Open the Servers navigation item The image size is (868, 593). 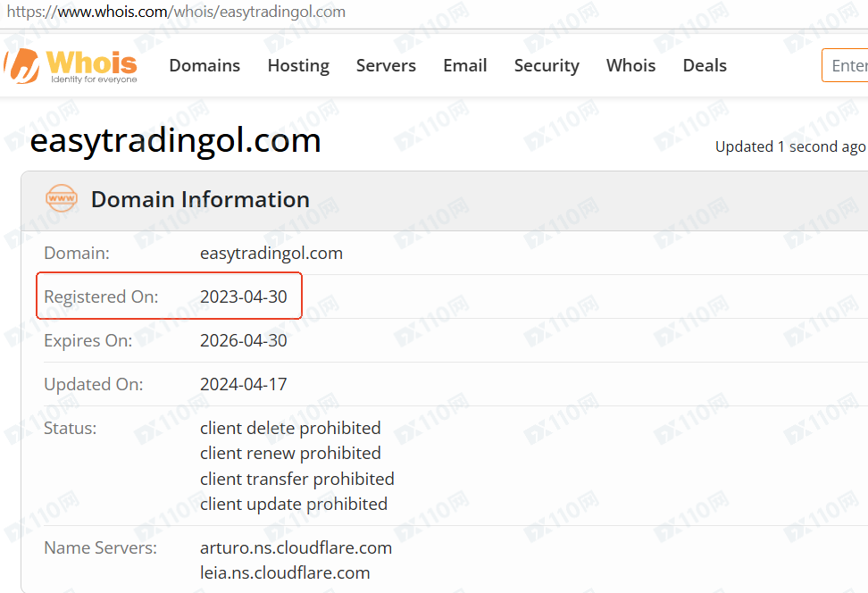click(x=386, y=65)
